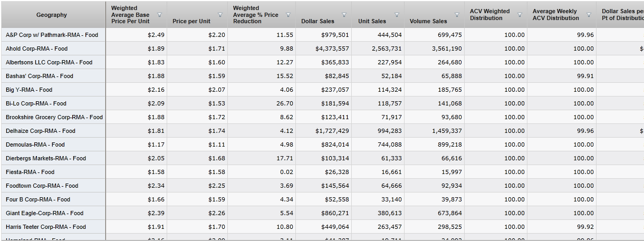Filter the ACV Weighted Distribution column

(520, 15)
